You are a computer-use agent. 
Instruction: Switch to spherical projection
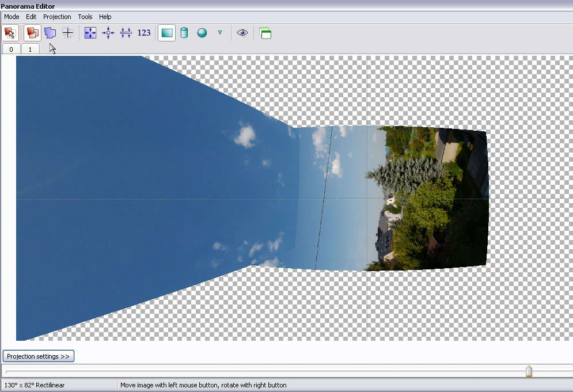click(x=202, y=33)
